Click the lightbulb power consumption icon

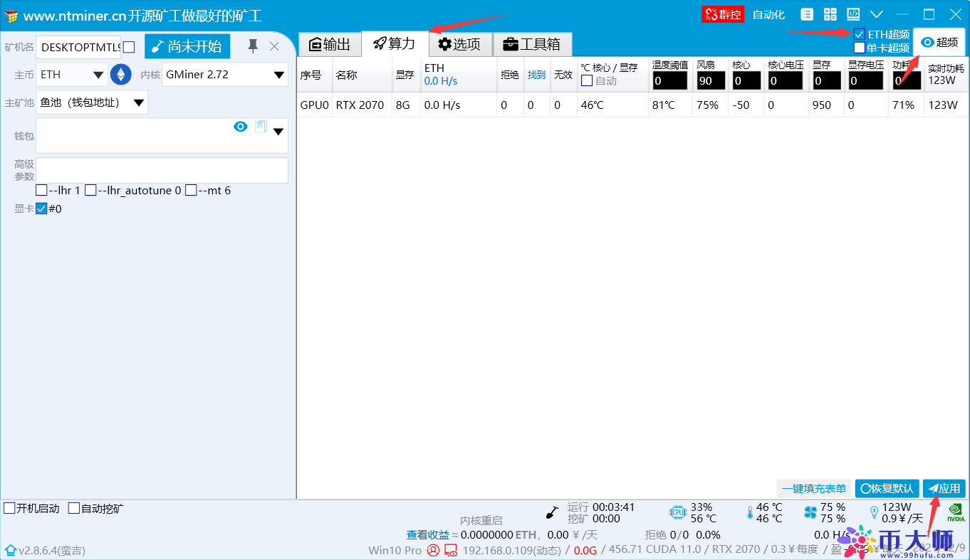[x=874, y=512]
